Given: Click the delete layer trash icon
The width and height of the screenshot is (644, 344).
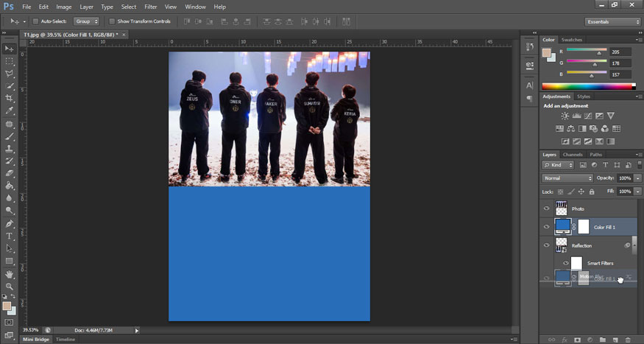Looking at the screenshot, I should click(627, 340).
